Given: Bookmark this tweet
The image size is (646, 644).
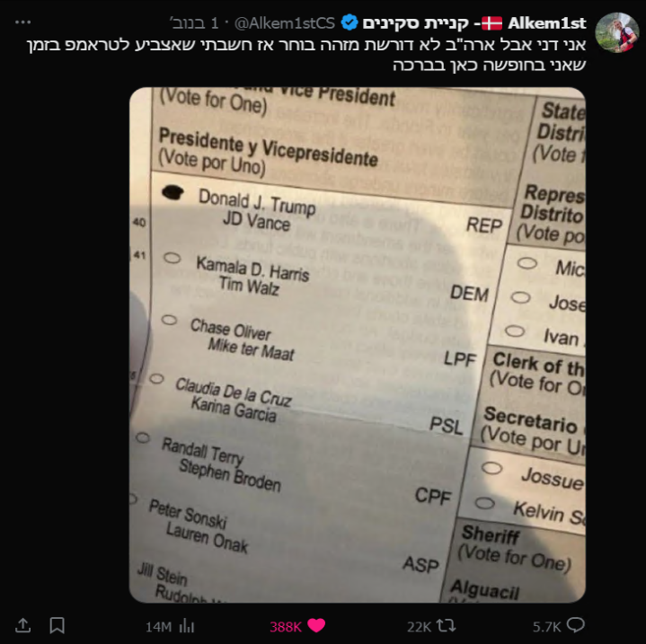Looking at the screenshot, I should [57, 625].
